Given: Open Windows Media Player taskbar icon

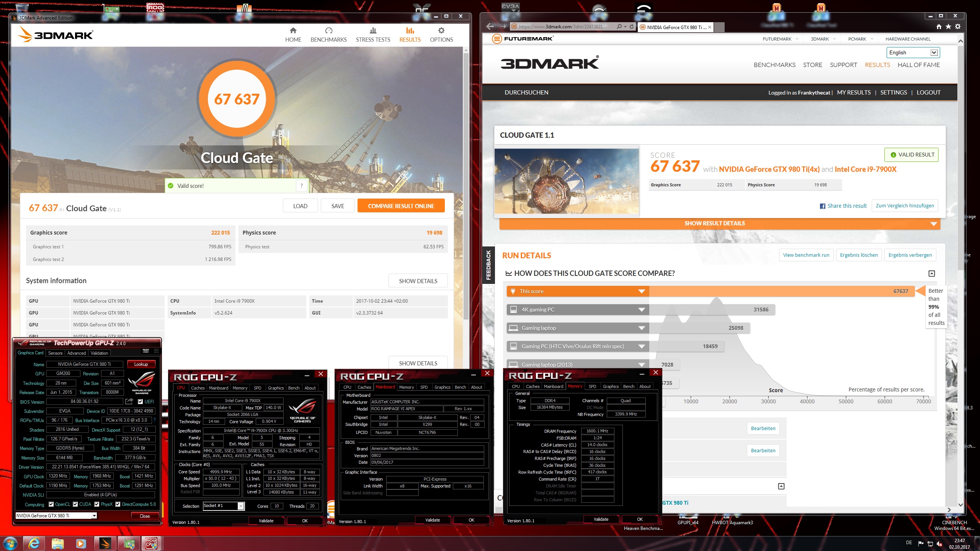Looking at the screenshot, I should (x=81, y=543).
